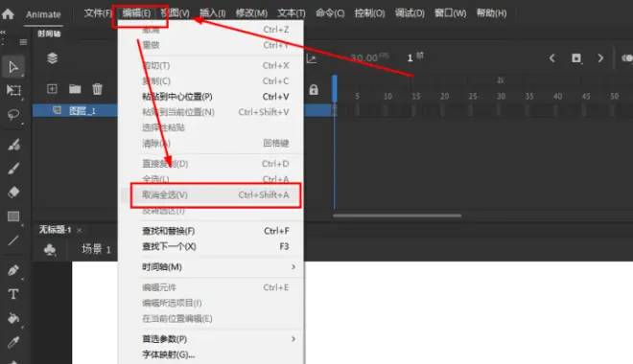This screenshot has width=633, height=364.
Task: Click the timeline graph icon
Action: [x=312, y=58]
